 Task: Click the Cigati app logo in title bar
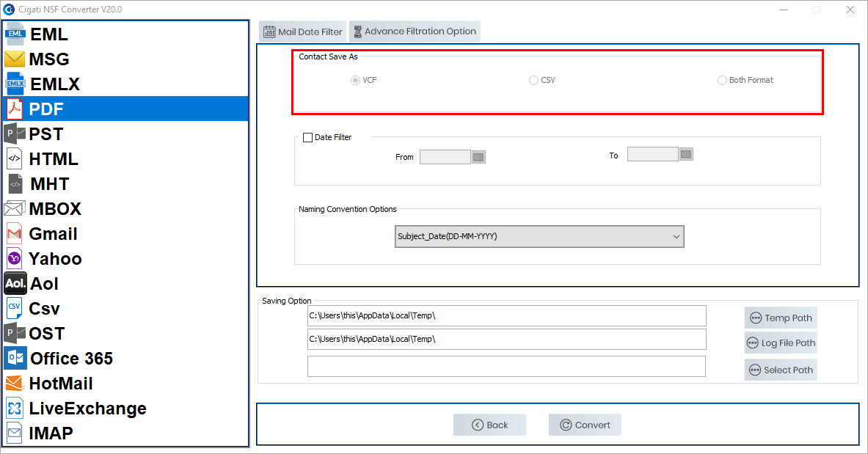point(8,10)
